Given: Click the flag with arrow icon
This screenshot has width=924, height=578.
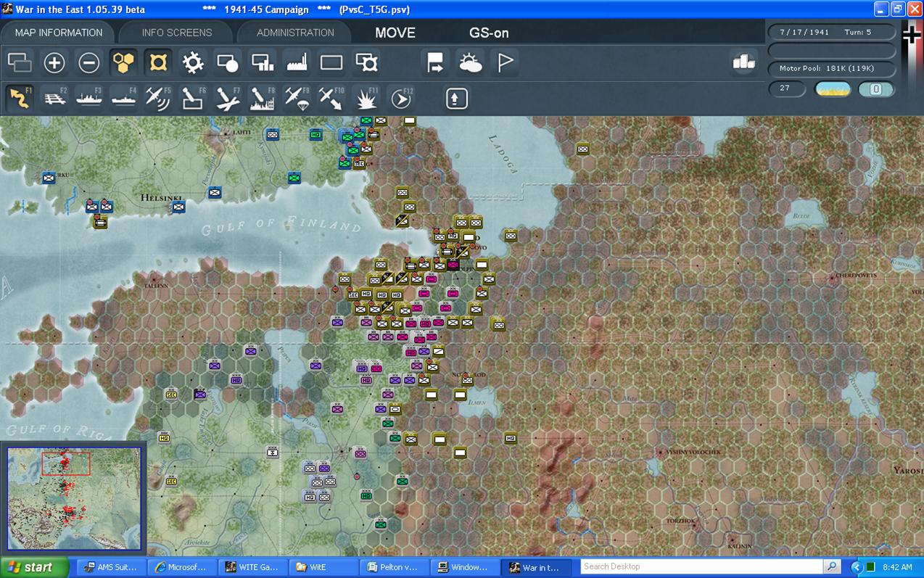Looking at the screenshot, I should pos(436,63).
